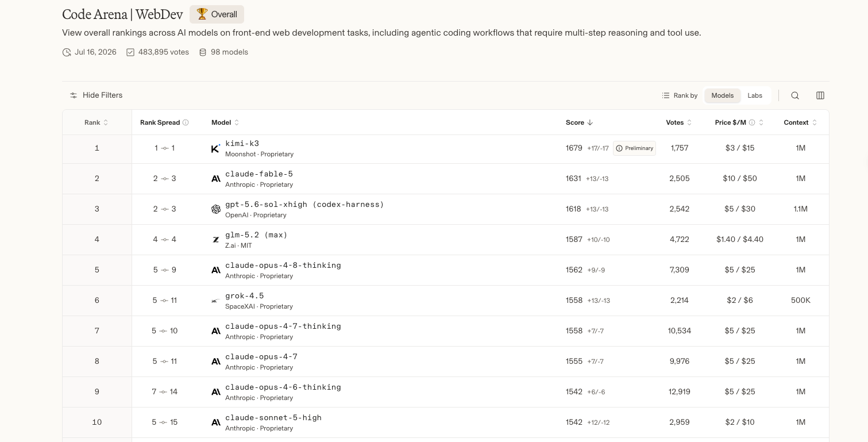Click the Rank Spread info icon
Screen dimensions: 868x442
pos(186,122)
